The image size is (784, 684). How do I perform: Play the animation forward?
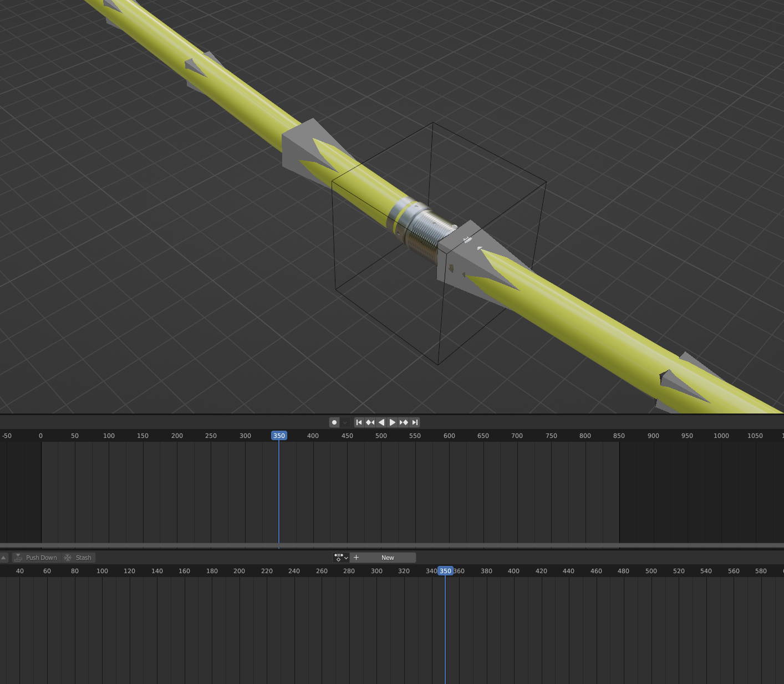click(x=393, y=422)
